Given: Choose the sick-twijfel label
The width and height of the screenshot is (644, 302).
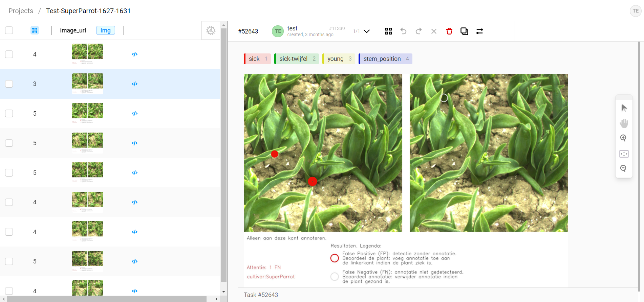Looking at the screenshot, I should click(x=297, y=59).
